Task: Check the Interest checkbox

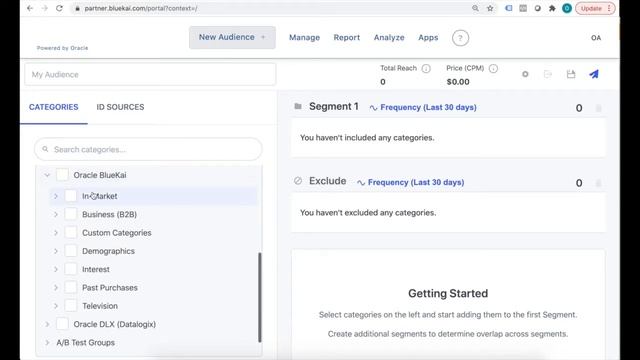Action: click(71, 269)
